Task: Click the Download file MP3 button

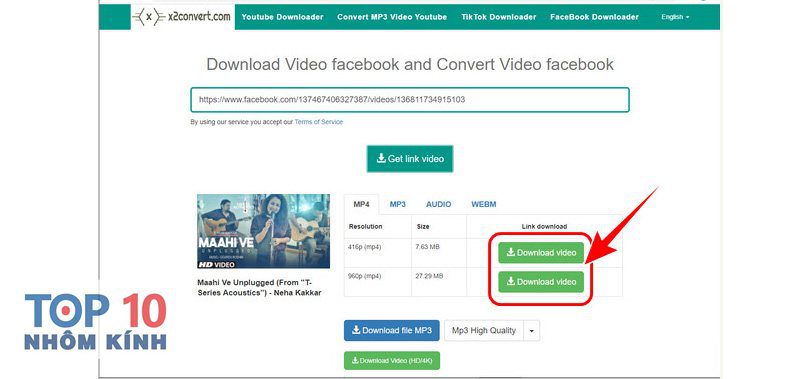Action: pyautogui.click(x=392, y=331)
